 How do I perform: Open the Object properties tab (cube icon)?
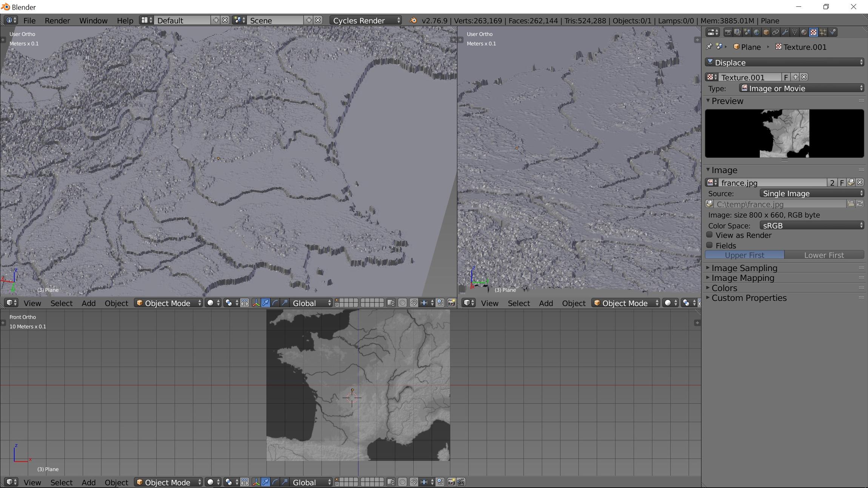pos(766,32)
